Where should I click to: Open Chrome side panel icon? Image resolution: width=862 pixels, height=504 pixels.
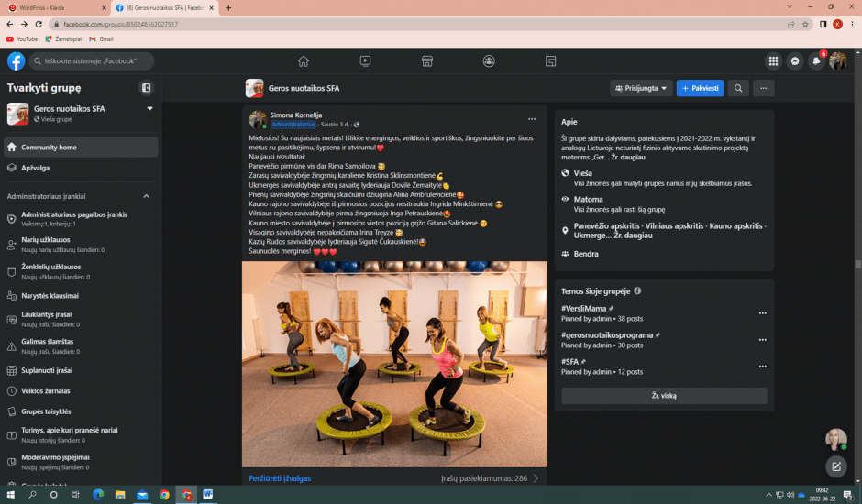point(823,24)
